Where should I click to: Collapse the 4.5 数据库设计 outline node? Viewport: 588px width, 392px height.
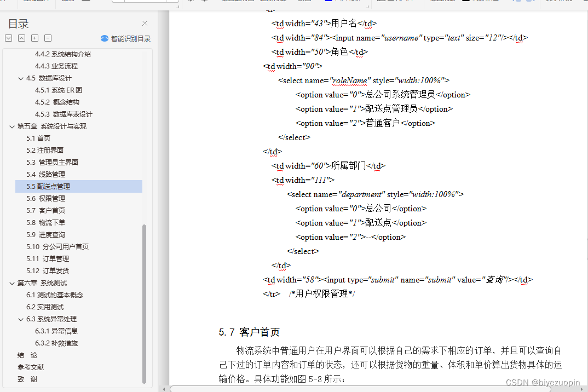pos(21,78)
